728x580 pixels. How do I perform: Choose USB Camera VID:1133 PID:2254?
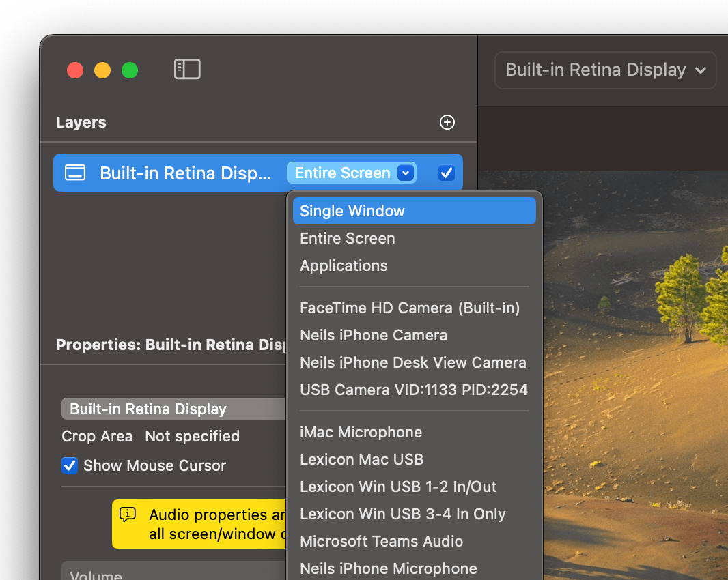click(x=414, y=390)
